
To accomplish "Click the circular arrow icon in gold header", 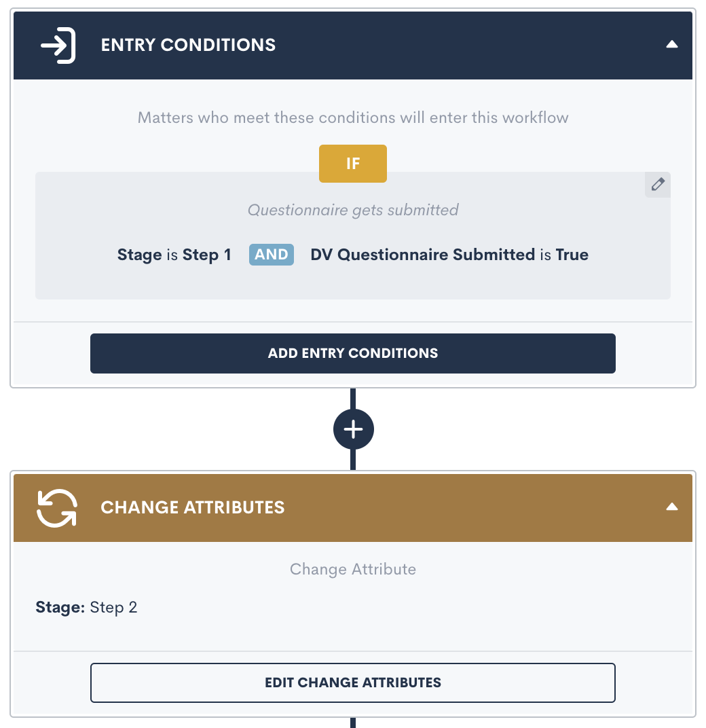I will tap(57, 507).
